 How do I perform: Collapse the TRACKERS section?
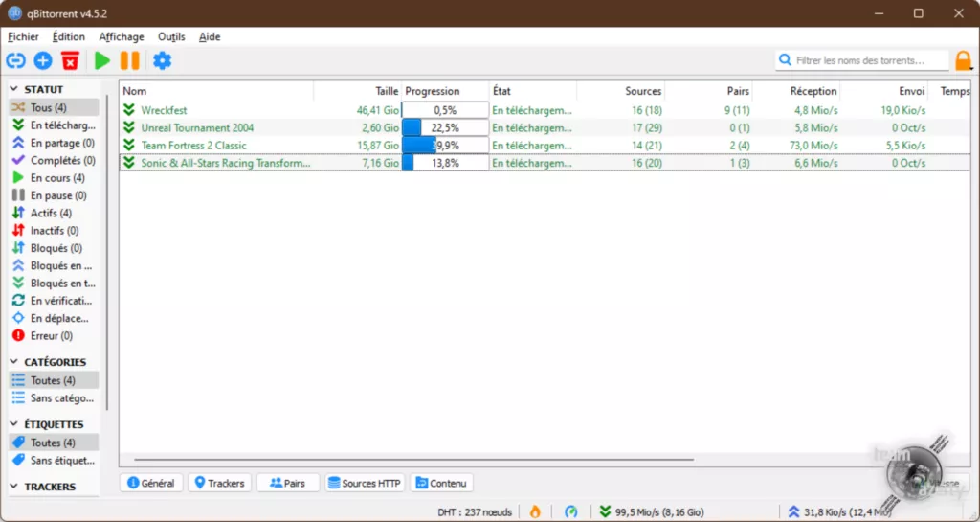click(x=13, y=486)
